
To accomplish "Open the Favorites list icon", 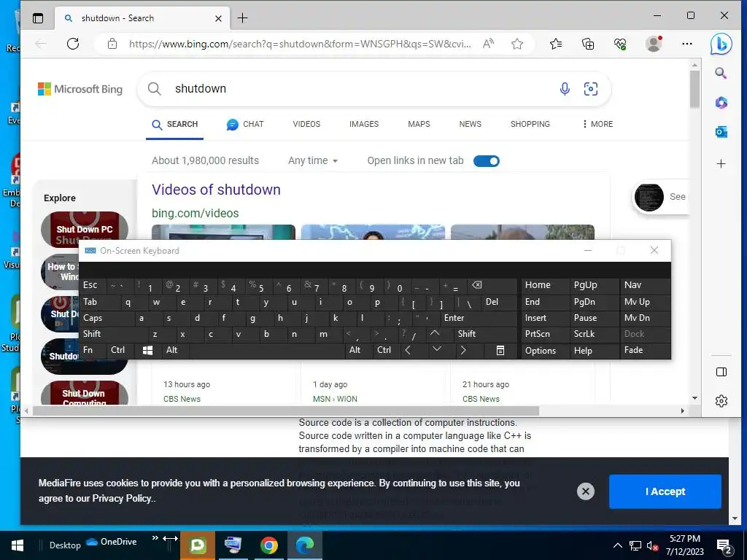I will (555, 44).
